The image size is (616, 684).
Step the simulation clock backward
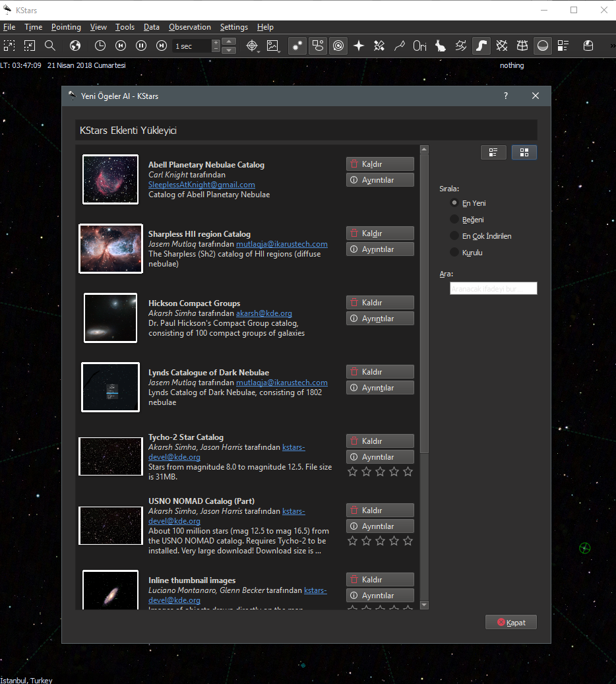click(x=121, y=46)
